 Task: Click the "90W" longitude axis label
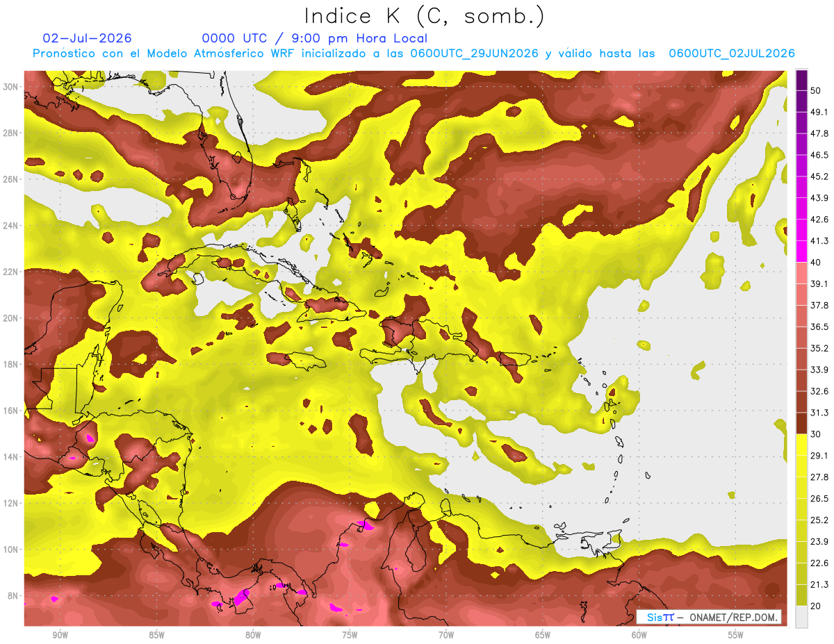(60, 636)
